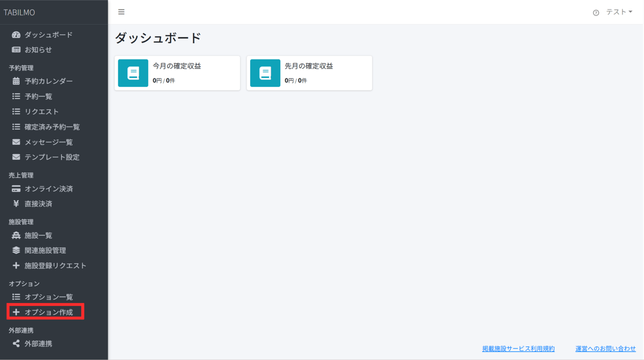Click 運営へのお問い合わせ link

click(605, 348)
